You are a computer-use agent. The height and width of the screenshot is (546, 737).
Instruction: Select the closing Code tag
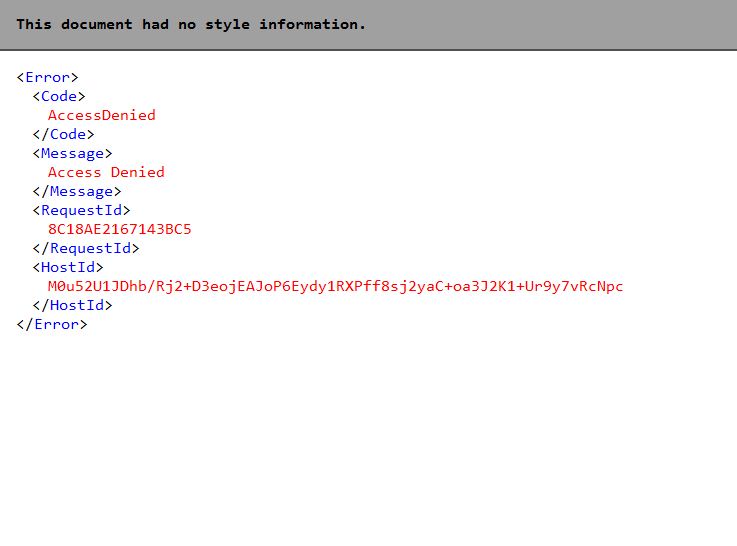click(63, 134)
